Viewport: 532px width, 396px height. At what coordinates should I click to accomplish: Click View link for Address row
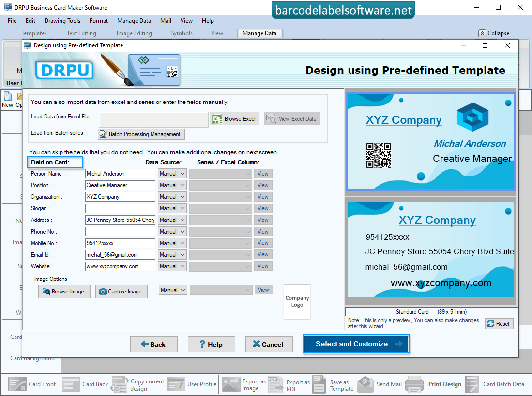(x=263, y=220)
